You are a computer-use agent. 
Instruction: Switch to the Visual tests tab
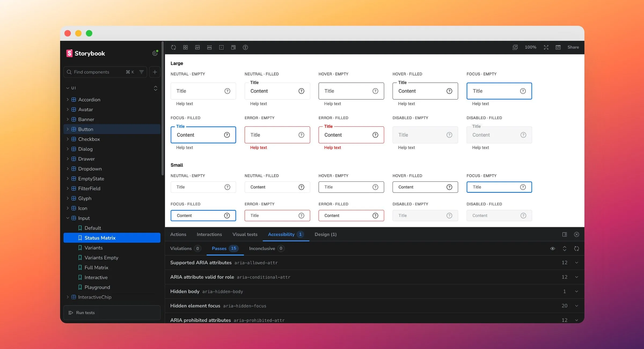tap(245, 234)
